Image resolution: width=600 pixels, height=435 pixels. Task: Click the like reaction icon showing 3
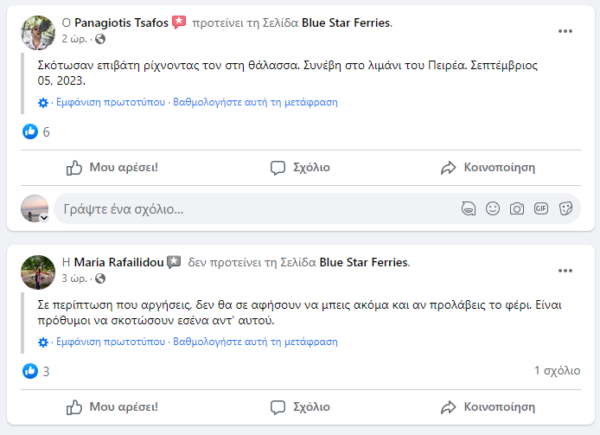(x=28, y=371)
